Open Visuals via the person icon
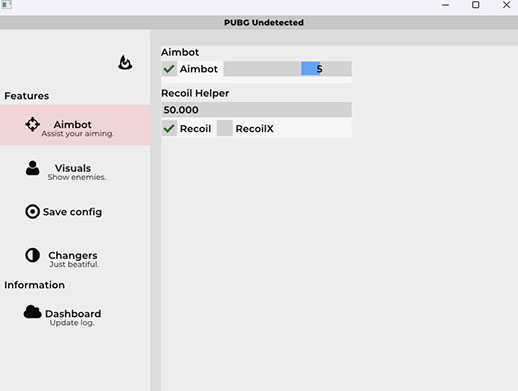518x391 pixels. [x=32, y=168]
